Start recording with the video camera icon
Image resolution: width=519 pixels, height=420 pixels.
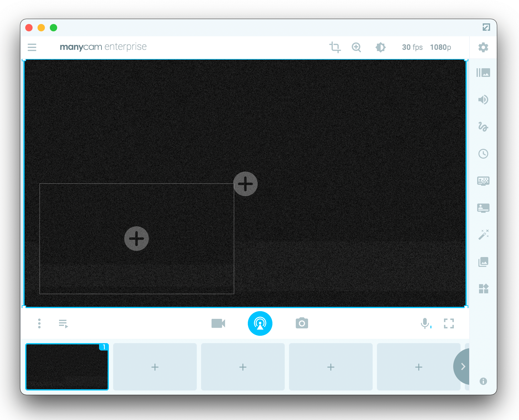coord(219,323)
